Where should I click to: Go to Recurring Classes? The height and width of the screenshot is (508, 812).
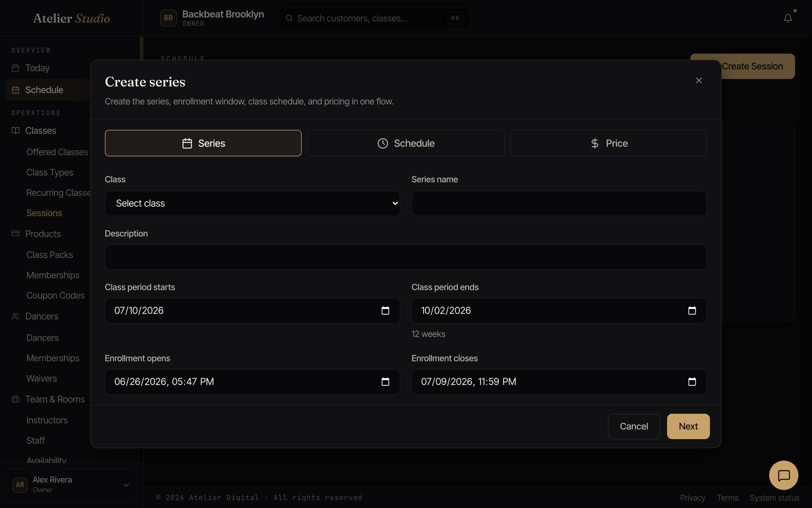tap(58, 193)
